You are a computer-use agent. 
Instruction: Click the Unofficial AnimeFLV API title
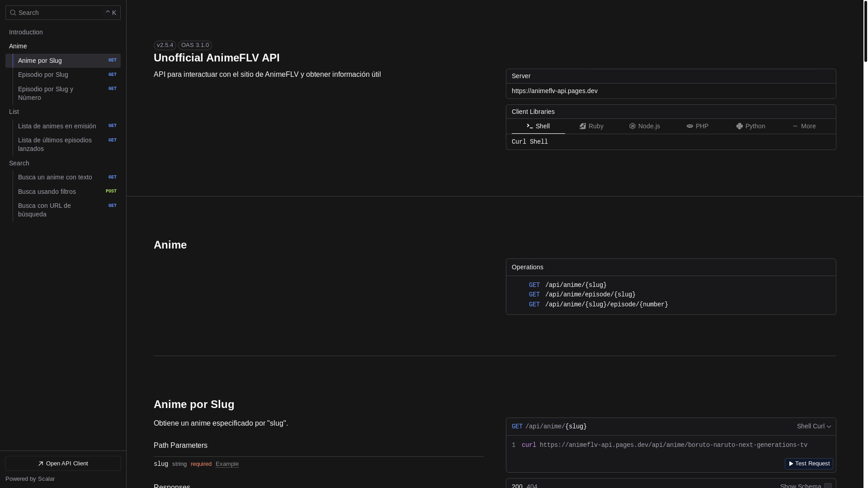tap(217, 58)
